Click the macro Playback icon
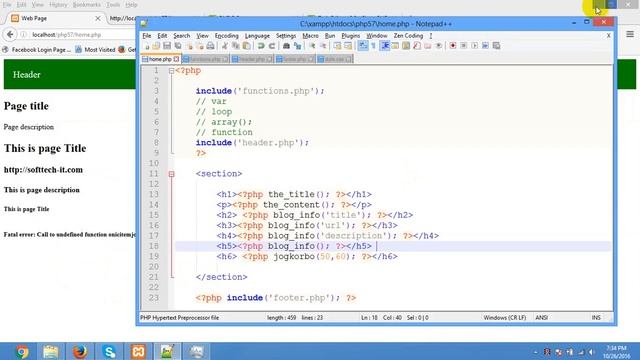Viewport: 640px width, 360px height. [474, 46]
